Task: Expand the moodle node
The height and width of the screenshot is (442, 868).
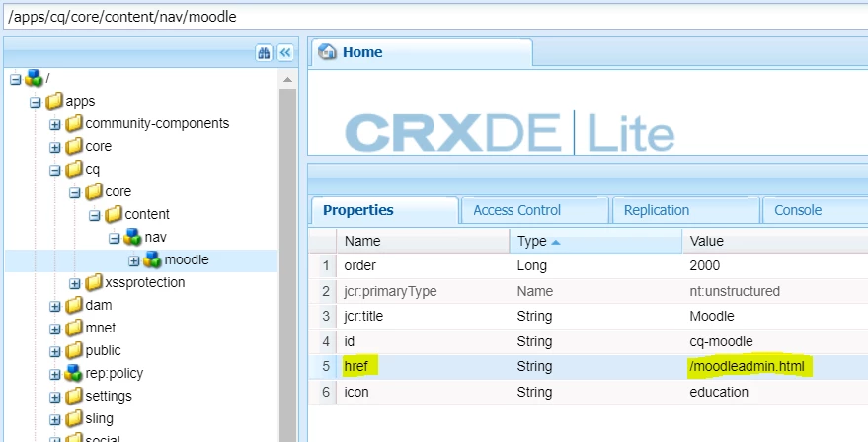Action: click(134, 260)
